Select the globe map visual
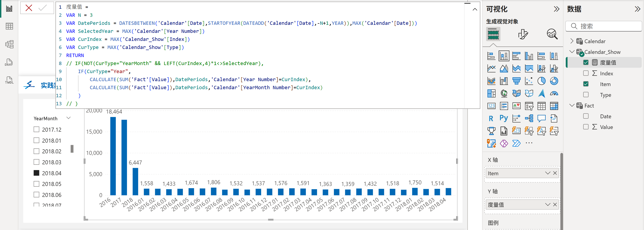Viewport: 644px width, 230px height. coord(504,93)
